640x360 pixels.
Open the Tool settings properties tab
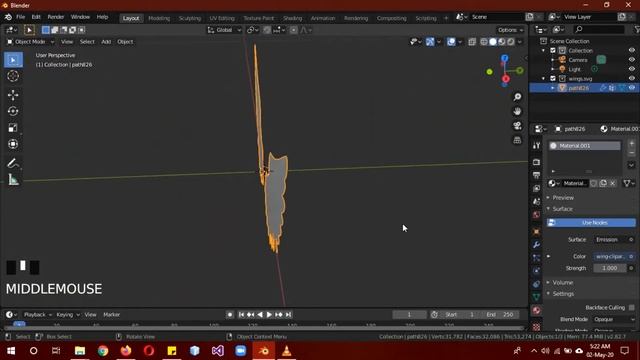[536, 146]
